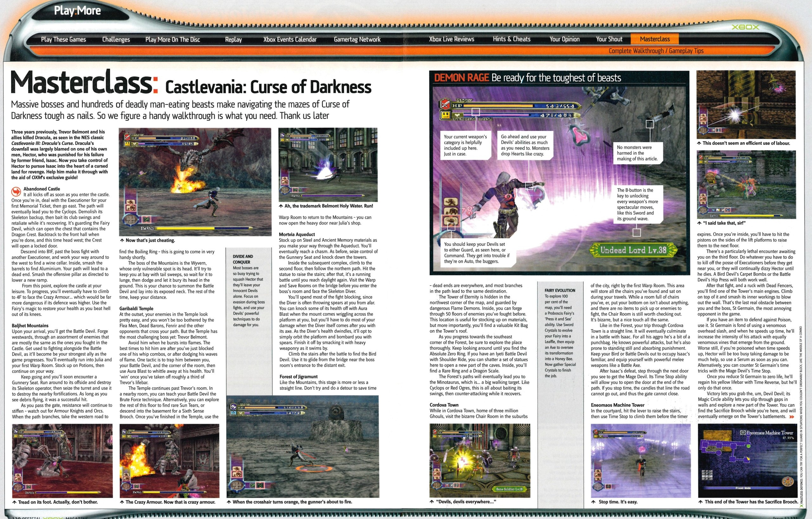Click the DIVIDE AND CONQUER sidebar title
812x519 pixels.
tap(243, 259)
